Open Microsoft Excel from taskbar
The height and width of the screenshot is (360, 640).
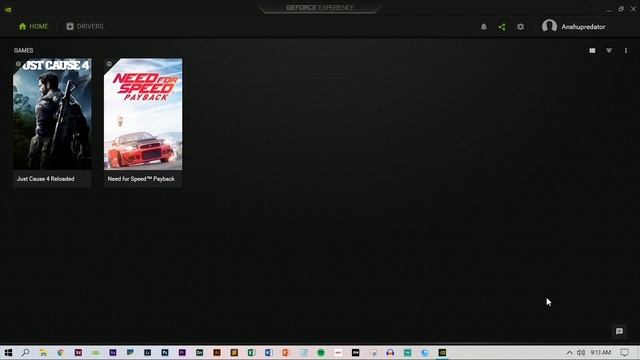pyautogui.click(x=251, y=353)
